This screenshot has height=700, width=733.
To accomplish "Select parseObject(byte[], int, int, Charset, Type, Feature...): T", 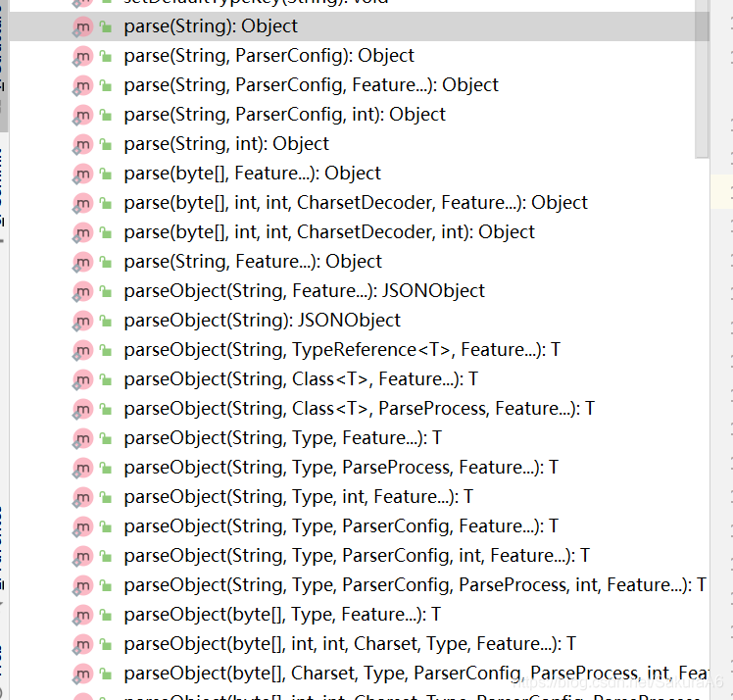I will (x=350, y=645).
